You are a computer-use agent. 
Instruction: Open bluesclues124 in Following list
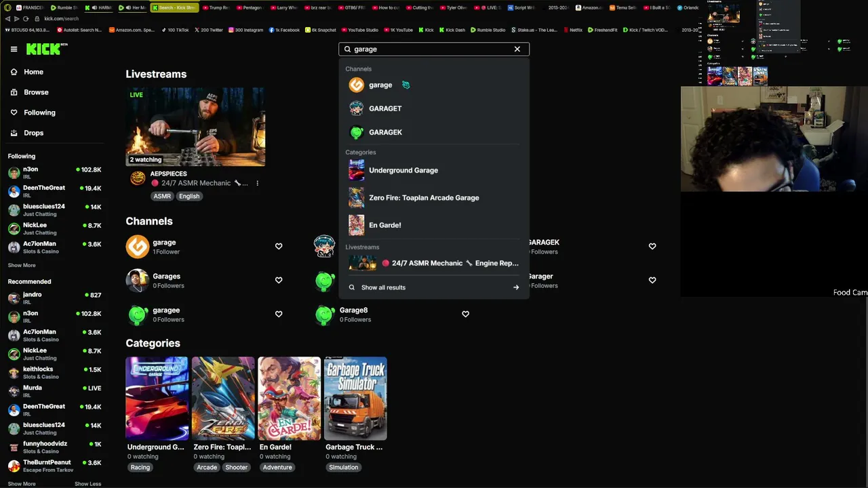coord(54,210)
